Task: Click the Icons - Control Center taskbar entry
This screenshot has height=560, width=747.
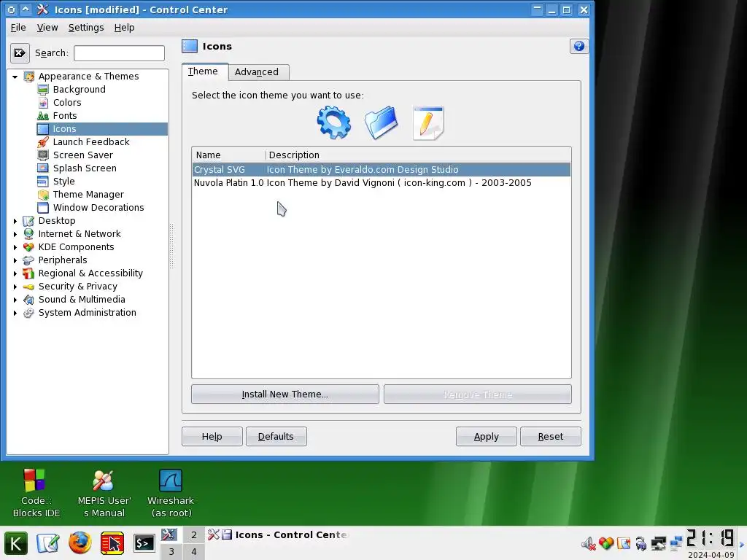Action: tap(279, 535)
